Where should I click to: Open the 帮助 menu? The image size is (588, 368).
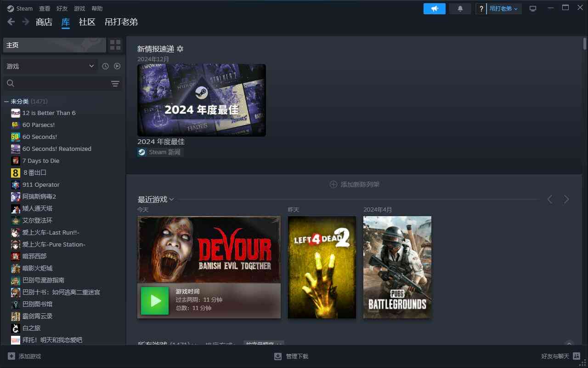click(x=97, y=9)
